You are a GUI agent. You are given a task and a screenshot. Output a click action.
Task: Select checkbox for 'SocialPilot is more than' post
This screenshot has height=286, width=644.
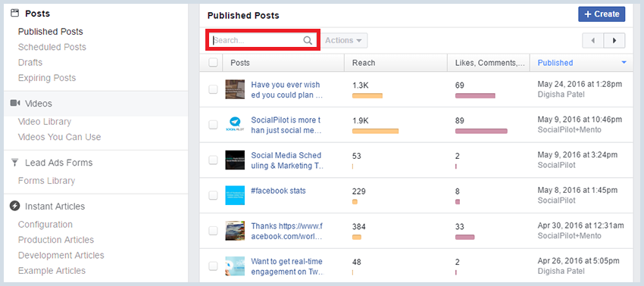(x=213, y=125)
